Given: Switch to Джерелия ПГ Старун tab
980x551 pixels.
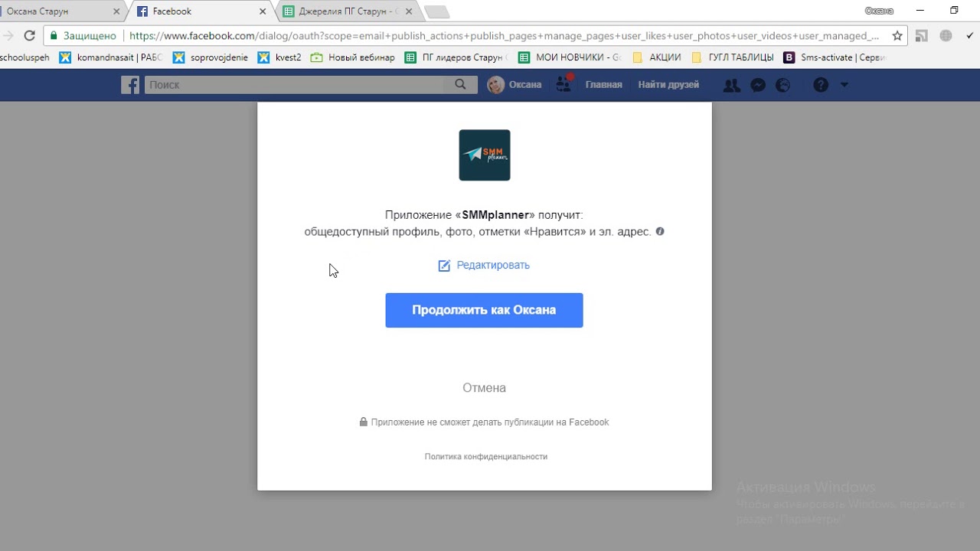Looking at the screenshot, I should (347, 11).
